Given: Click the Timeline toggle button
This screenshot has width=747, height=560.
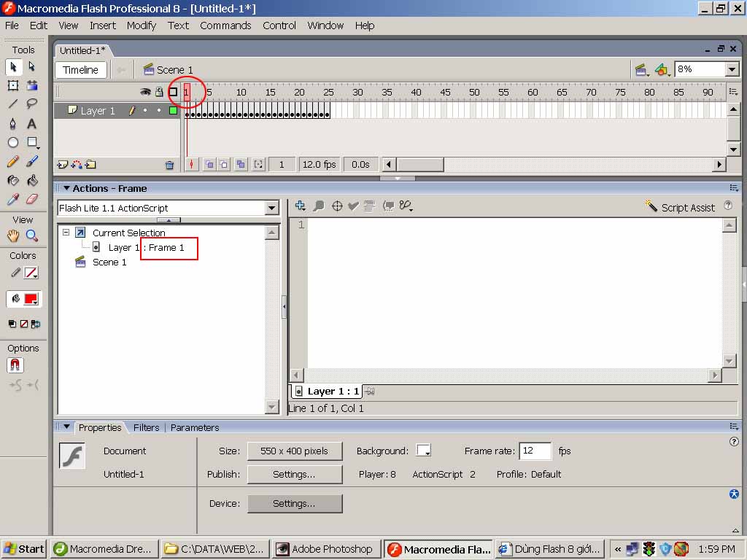Looking at the screenshot, I should pyautogui.click(x=80, y=70).
